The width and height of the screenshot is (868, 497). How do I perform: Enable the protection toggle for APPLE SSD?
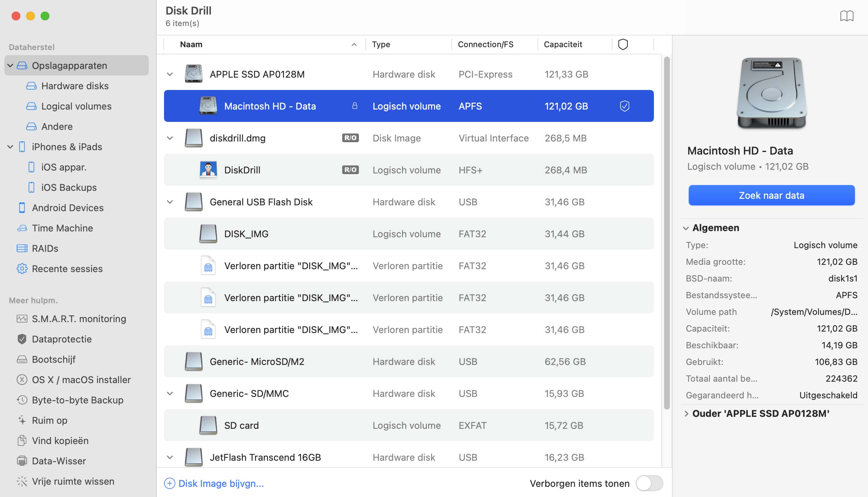pyautogui.click(x=623, y=73)
